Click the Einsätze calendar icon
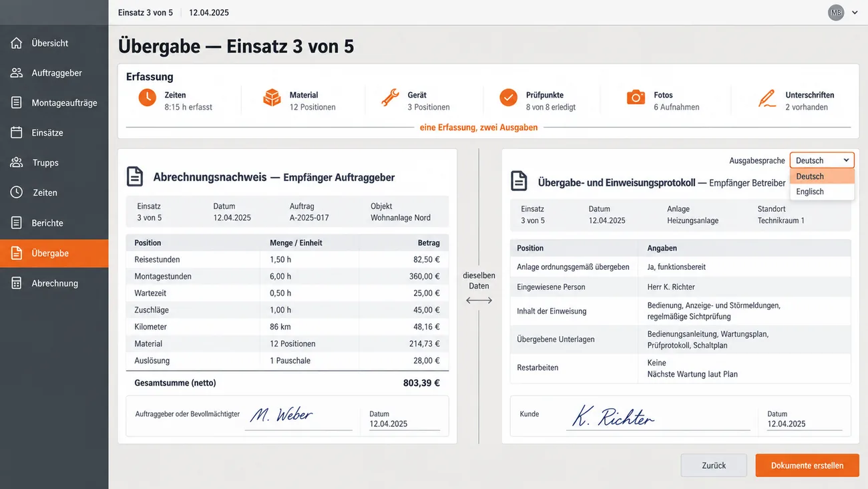This screenshot has width=868, height=489. (17, 132)
